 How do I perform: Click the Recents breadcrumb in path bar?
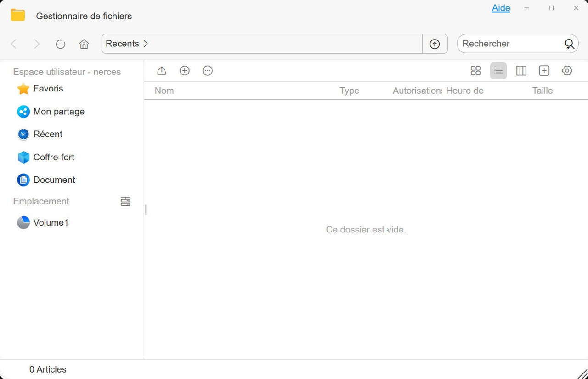point(122,44)
